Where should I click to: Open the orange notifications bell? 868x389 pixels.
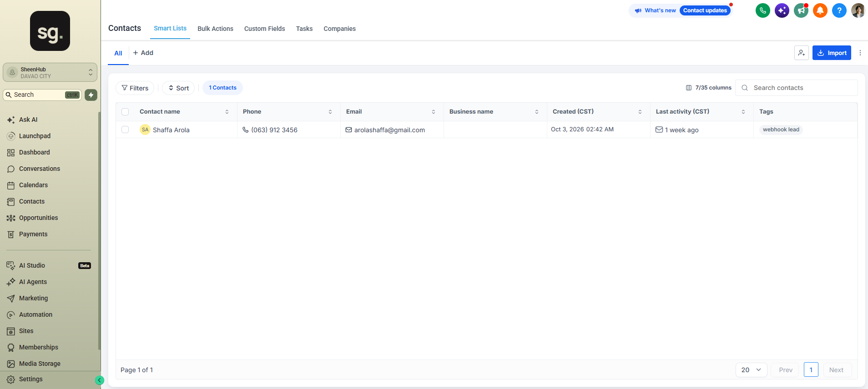click(820, 10)
